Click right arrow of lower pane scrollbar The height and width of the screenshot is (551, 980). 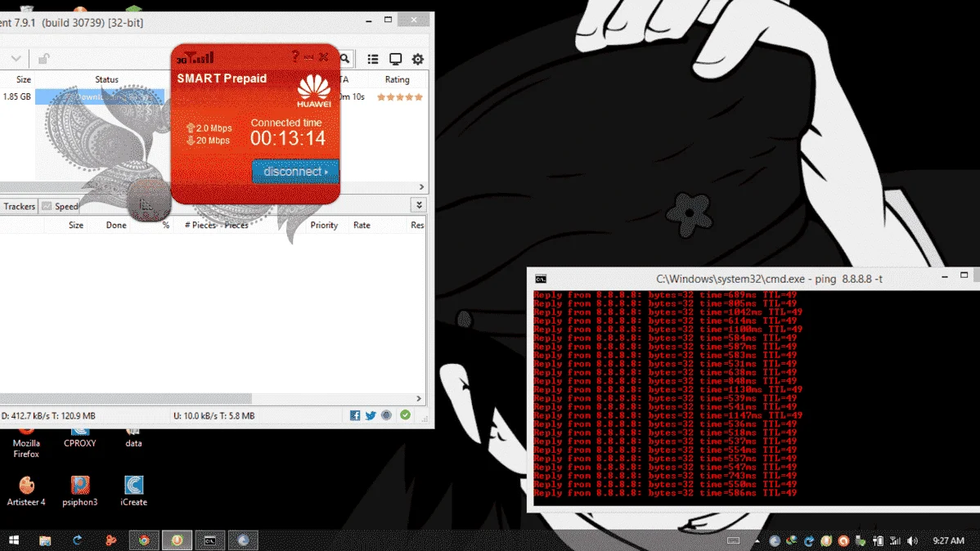point(419,399)
